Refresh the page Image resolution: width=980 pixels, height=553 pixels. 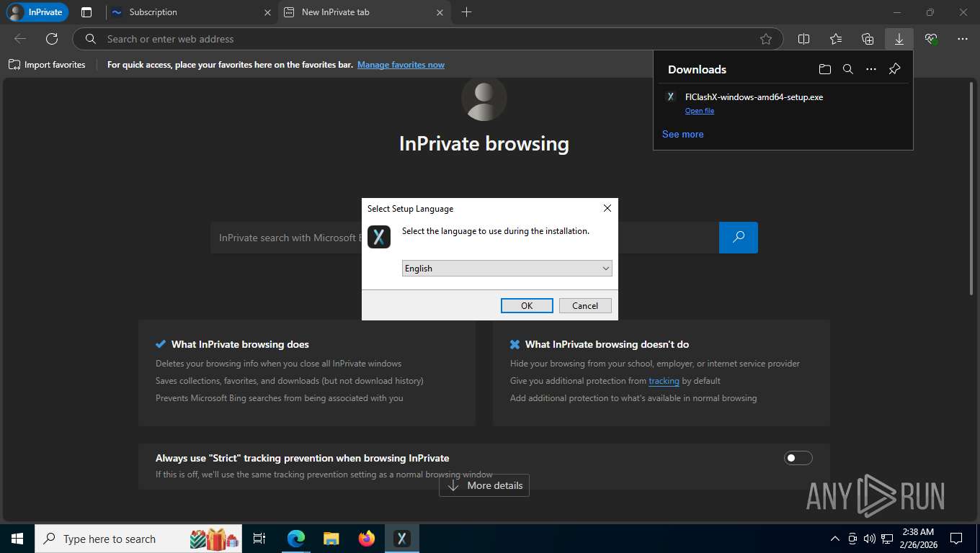click(x=52, y=39)
